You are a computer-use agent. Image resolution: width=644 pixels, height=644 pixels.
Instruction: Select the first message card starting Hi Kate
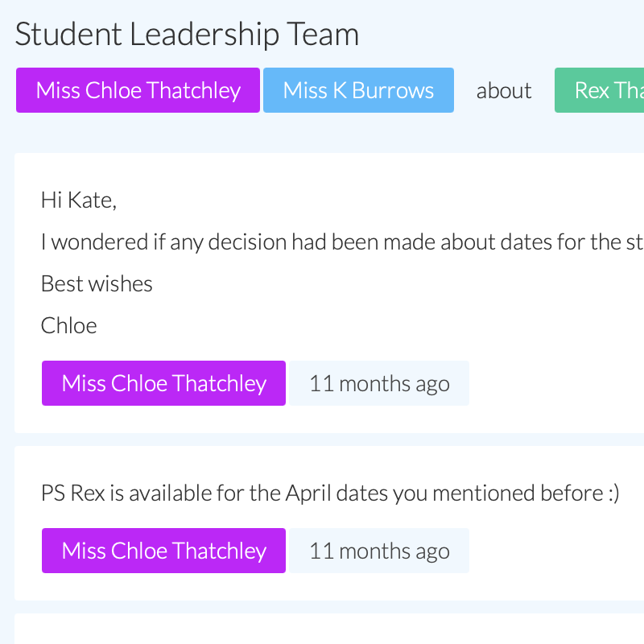[322, 290]
